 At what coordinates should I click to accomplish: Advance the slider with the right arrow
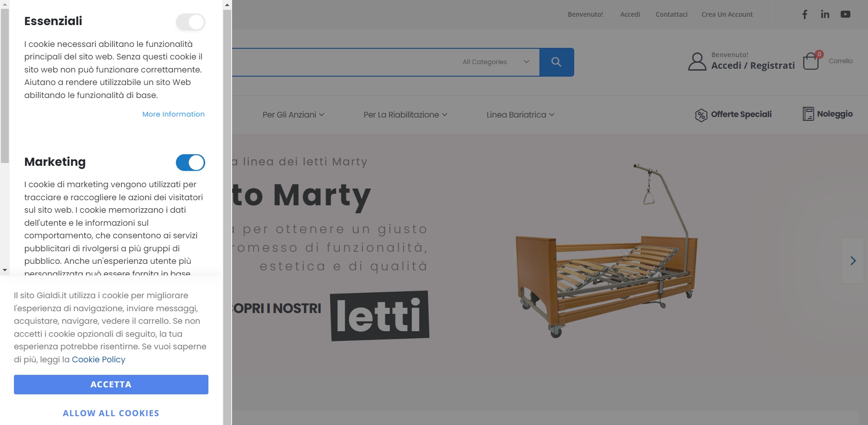(x=853, y=261)
